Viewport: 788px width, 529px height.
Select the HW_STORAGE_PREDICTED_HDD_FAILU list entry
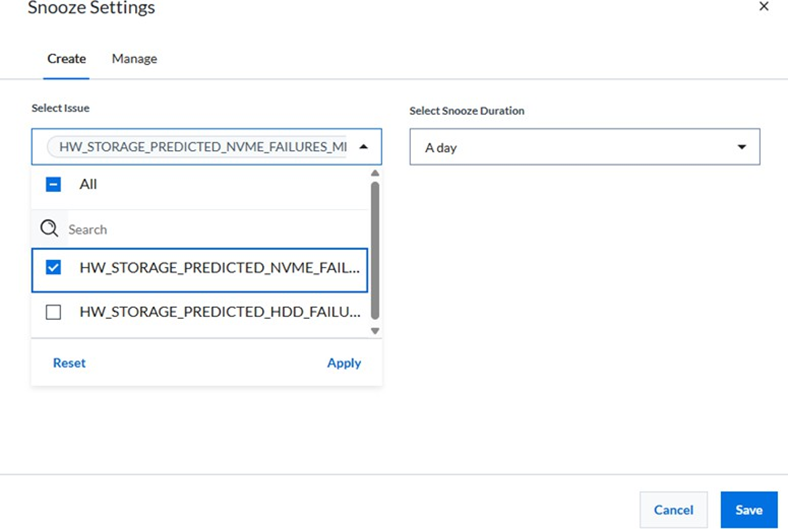tap(200, 312)
